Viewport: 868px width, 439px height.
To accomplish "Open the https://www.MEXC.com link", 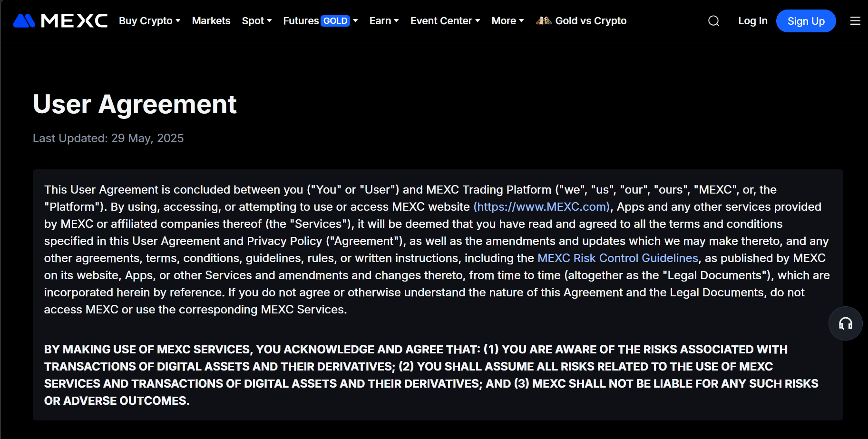I will click(x=542, y=206).
